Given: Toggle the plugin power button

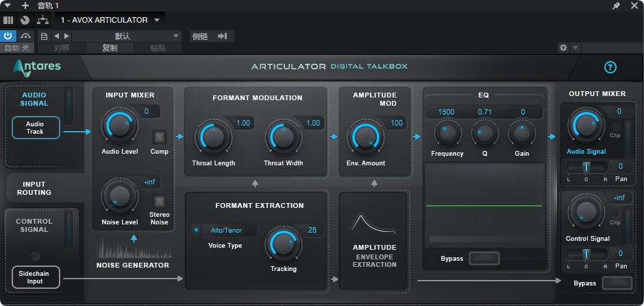Looking at the screenshot, I should (8, 36).
